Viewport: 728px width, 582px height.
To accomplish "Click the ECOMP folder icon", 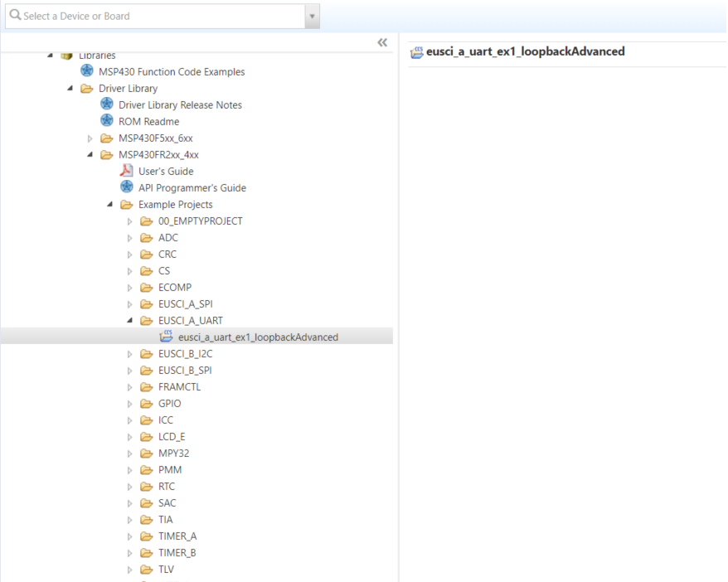I will 147,288.
